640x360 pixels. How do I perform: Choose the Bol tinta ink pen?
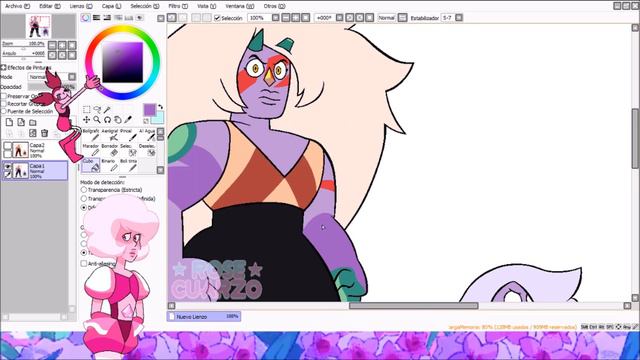point(128,165)
